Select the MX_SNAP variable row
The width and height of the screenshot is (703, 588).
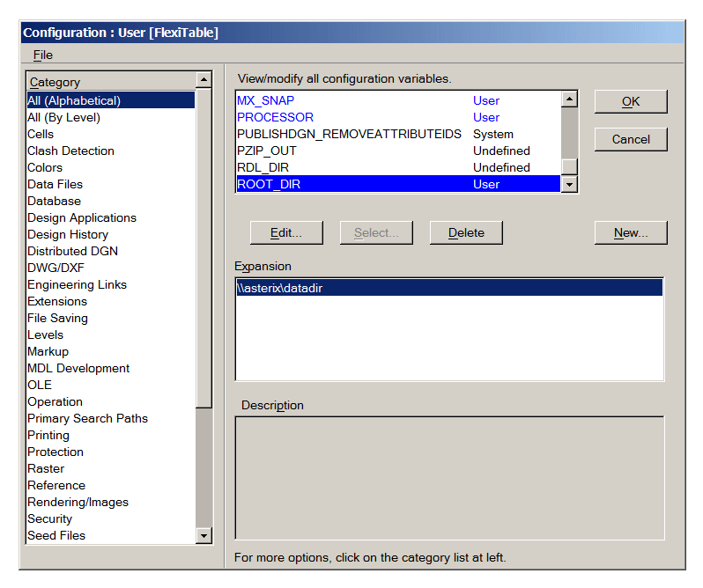398,100
